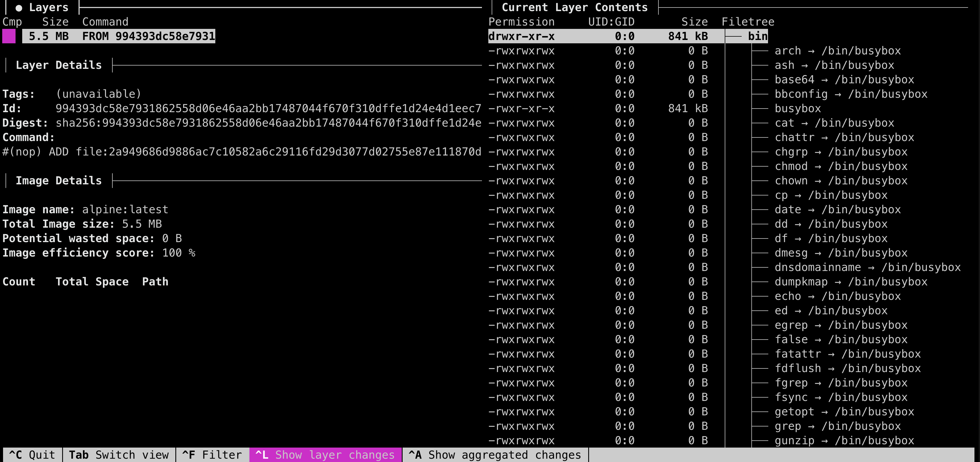Select the df → /bin/busybox entry
The image size is (980, 462).
coord(831,238)
